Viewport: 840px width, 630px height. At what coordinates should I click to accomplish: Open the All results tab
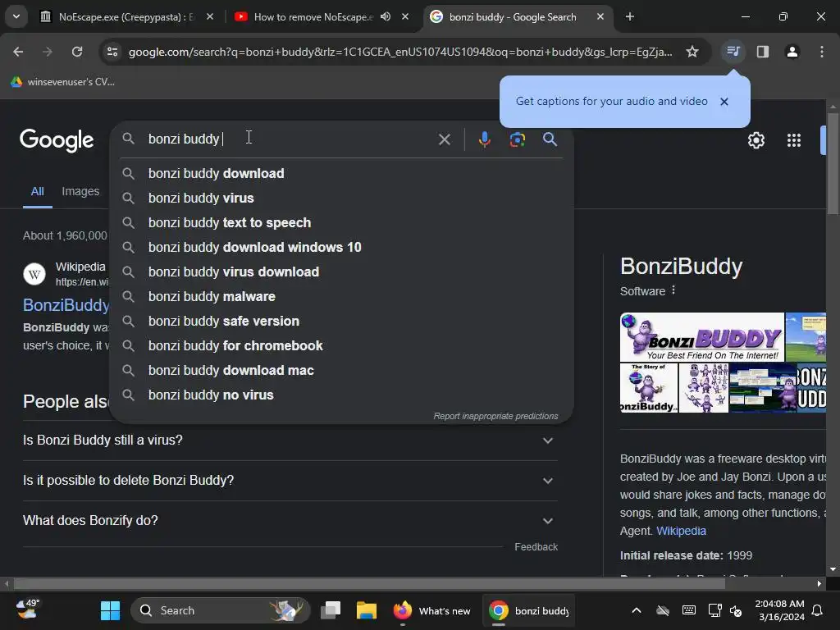click(x=38, y=191)
